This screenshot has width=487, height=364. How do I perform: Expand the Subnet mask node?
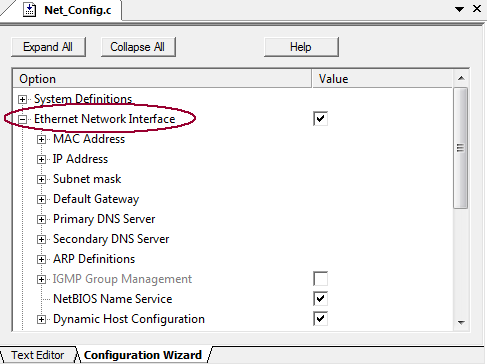[41, 179]
